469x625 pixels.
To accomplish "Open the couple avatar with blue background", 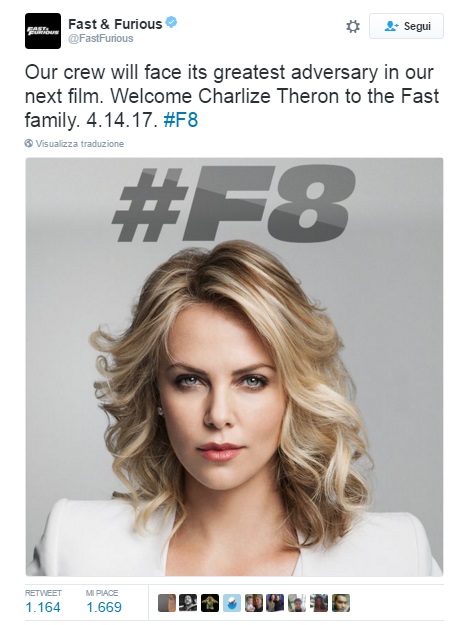I will tap(275, 603).
